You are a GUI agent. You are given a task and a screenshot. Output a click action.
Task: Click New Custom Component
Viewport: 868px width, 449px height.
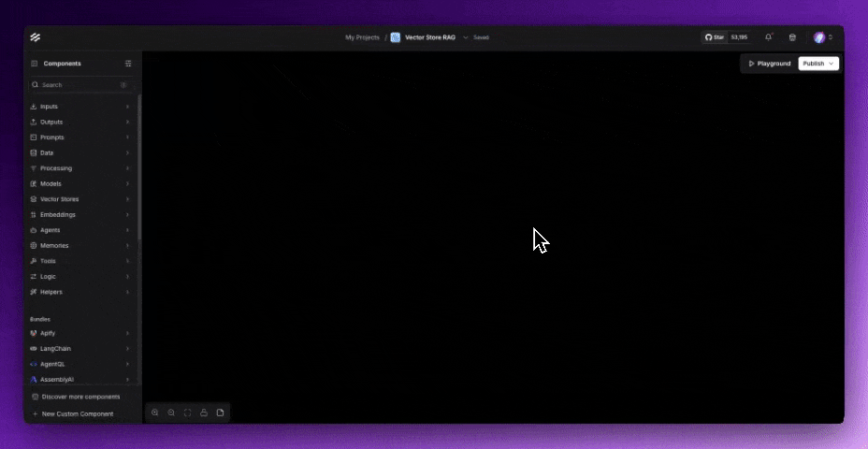click(78, 413)
